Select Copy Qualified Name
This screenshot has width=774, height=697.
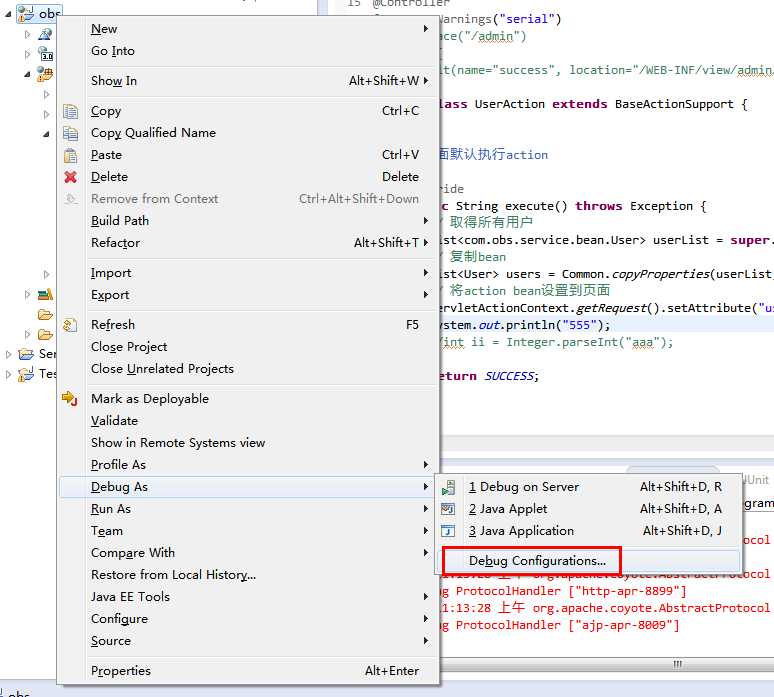point(248,133)
